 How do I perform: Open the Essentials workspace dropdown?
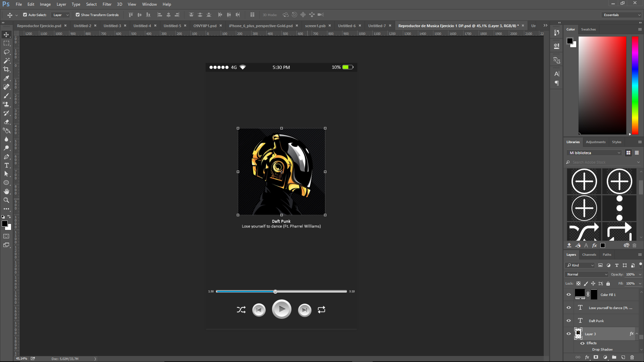pyautogui.click(x=622, y=15)
